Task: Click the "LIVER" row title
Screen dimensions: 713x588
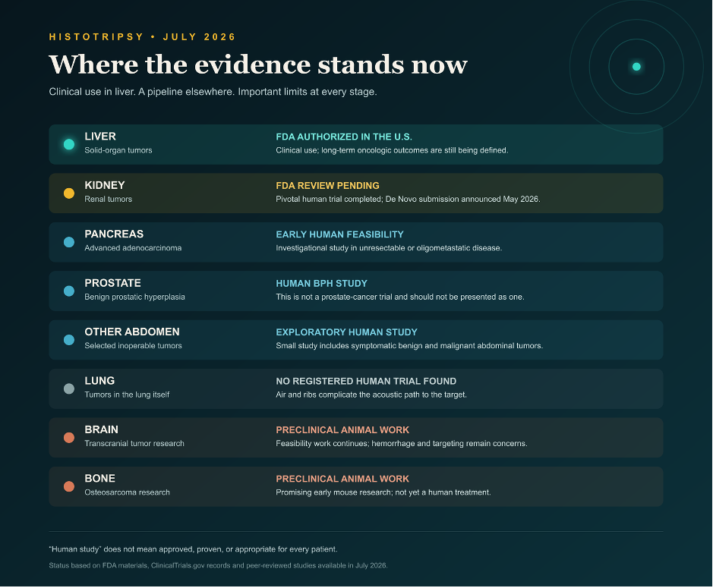Action: click(100, 137)
